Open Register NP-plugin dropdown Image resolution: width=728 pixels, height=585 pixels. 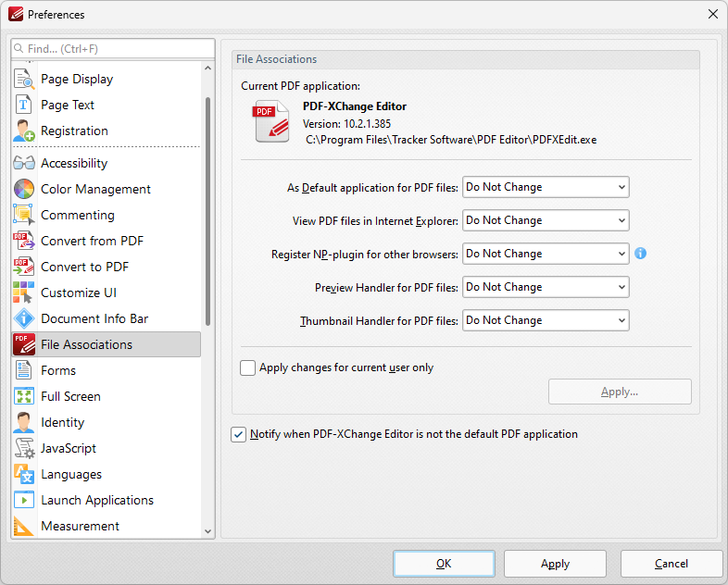[x=546, y=254]
